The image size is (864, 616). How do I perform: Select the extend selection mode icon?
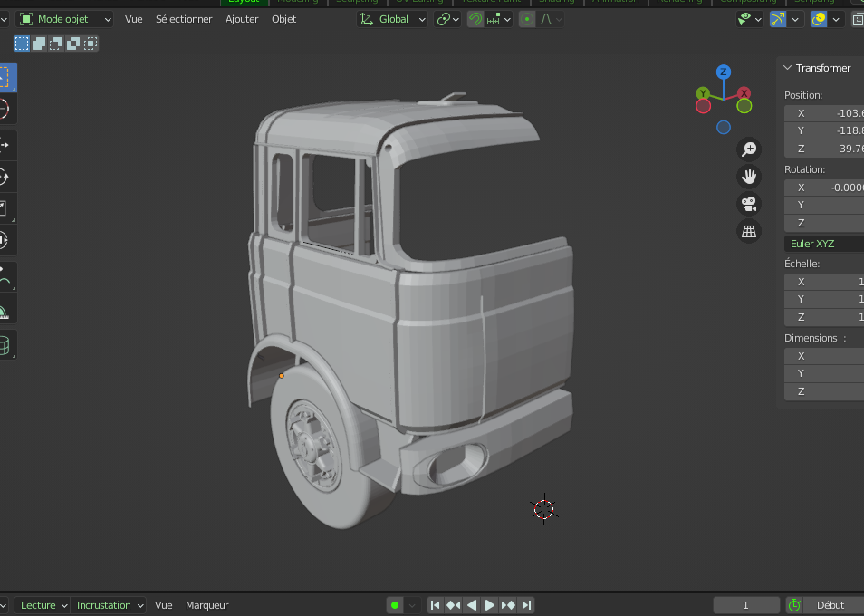coord(39,43)
